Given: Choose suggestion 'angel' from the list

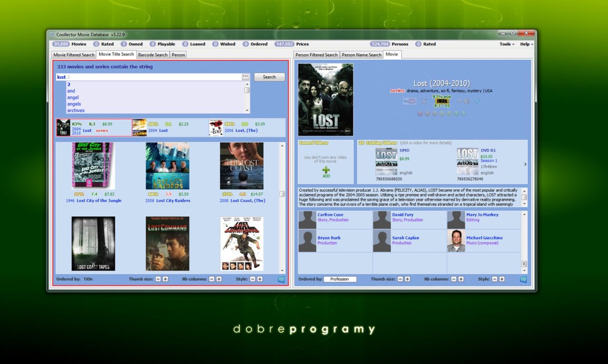Looking at the screenshot, I should click(73, 97).
